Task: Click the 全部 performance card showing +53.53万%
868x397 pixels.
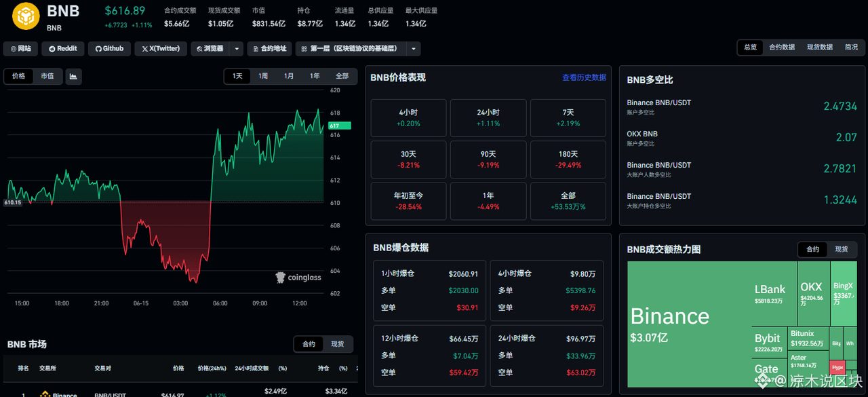Action: [568, 201]
